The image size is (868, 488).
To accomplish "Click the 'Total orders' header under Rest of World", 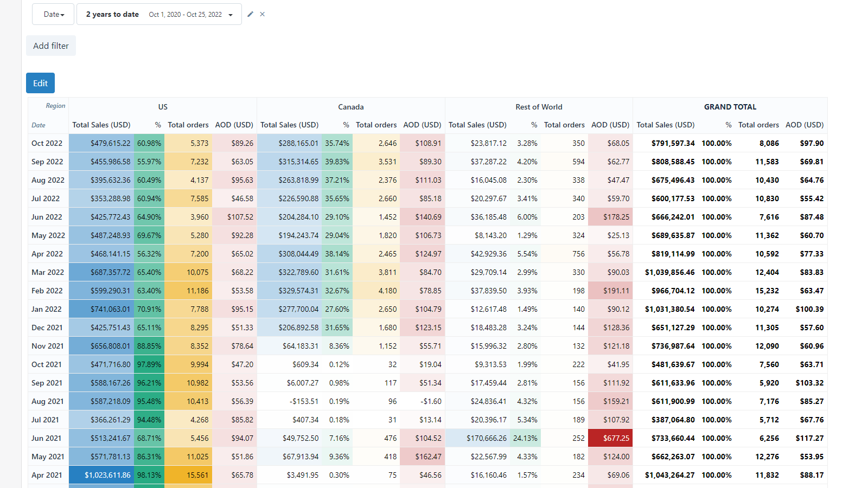I will coord(564,125).
